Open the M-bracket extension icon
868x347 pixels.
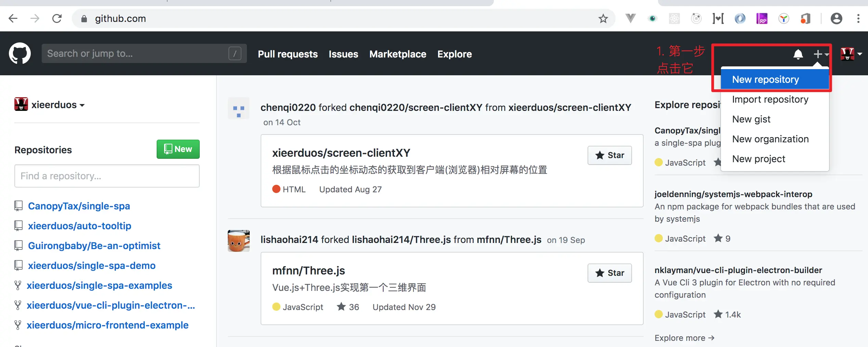tap(718, 18)
